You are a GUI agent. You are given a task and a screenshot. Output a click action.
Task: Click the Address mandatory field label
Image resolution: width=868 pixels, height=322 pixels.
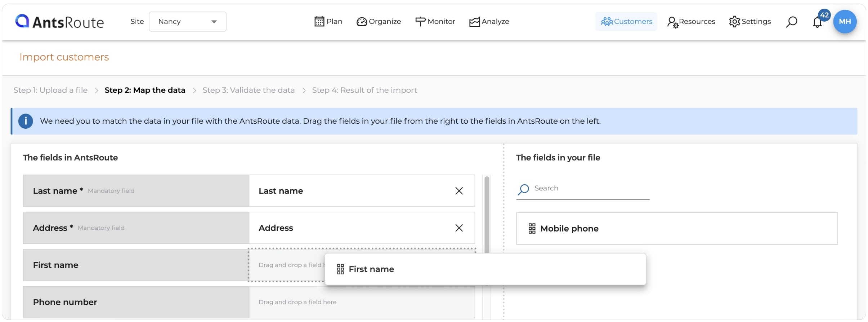point(136,228)
